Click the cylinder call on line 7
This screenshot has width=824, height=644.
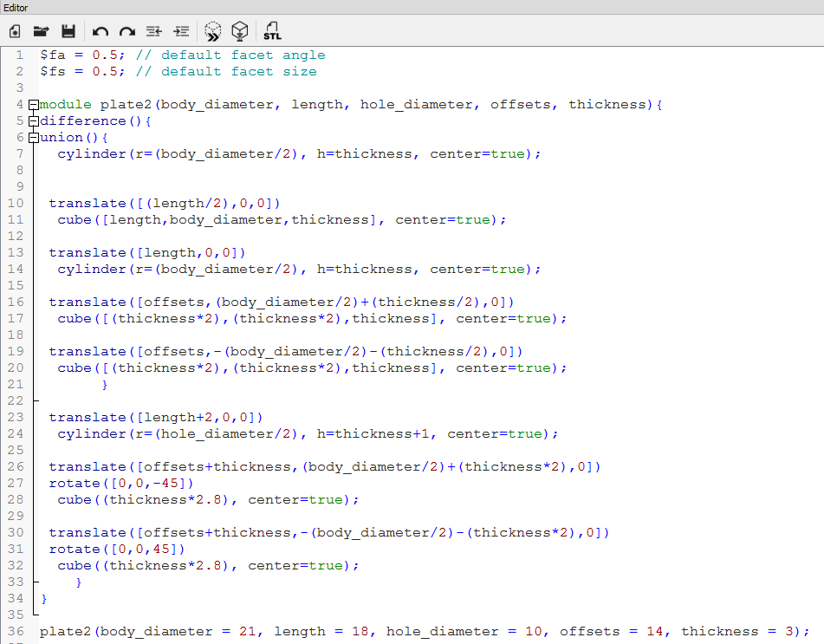coord(299,154)
